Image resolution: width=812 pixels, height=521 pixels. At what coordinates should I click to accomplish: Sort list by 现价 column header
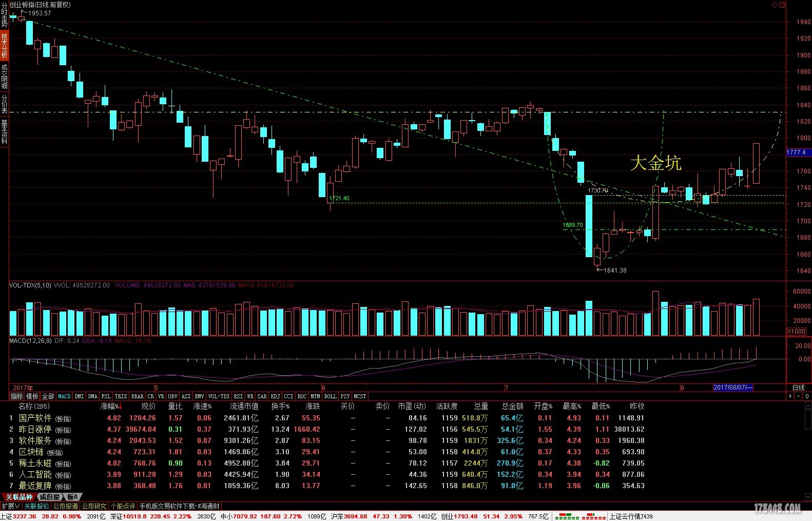[x=149, y=406]
